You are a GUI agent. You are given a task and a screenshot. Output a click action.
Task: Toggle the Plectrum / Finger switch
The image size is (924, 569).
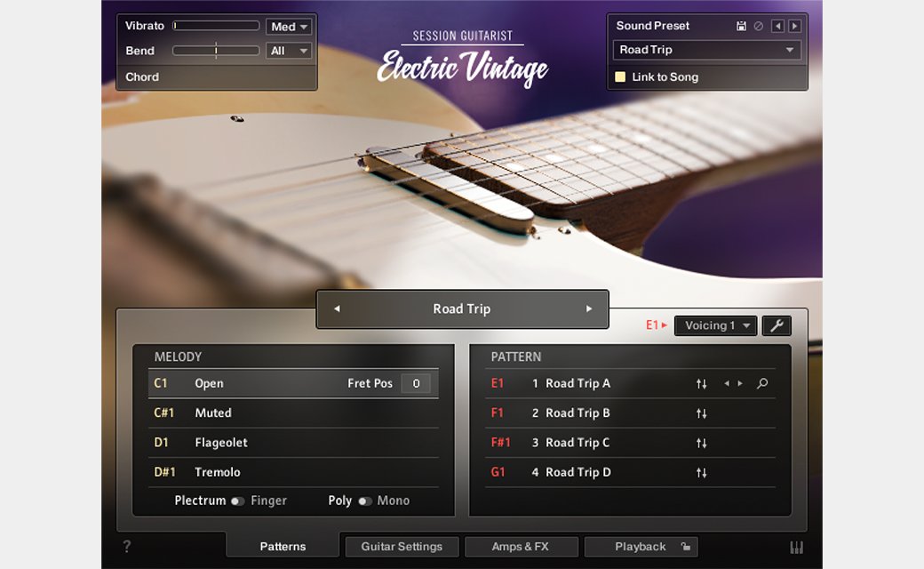pyautogui.click(x=237, y=501)
